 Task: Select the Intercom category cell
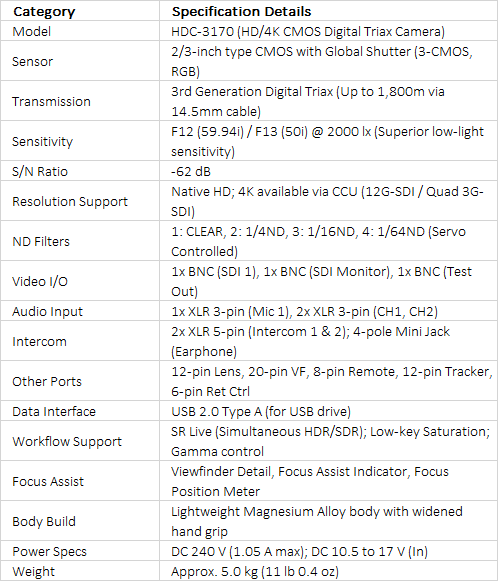click(x=80, y=341)
